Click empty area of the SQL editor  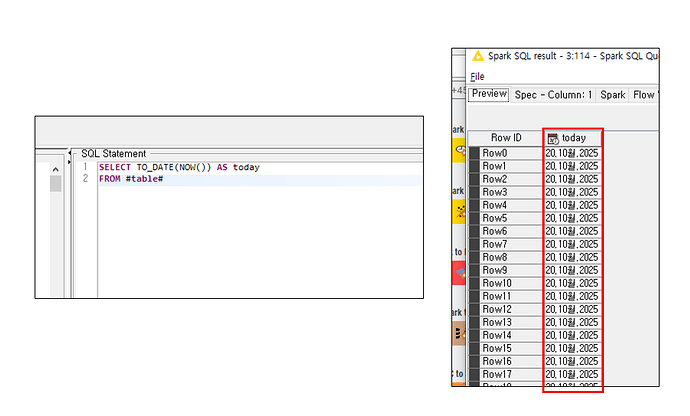click(x=250, y=240)
